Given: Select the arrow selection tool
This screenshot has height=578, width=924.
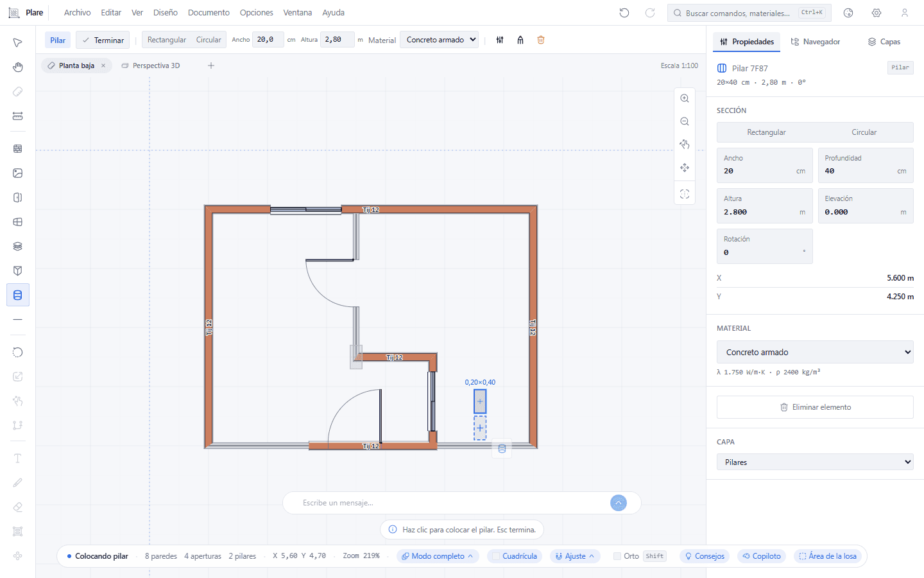Looking at the screenshot, I should click(x=17, y=43).
